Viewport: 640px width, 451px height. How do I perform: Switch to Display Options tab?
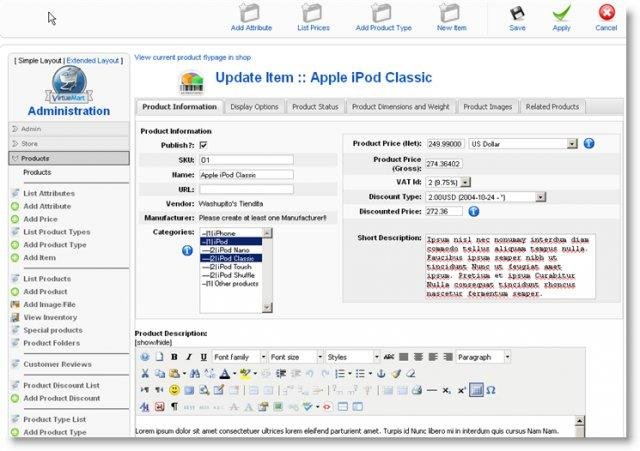click(254, 107)
